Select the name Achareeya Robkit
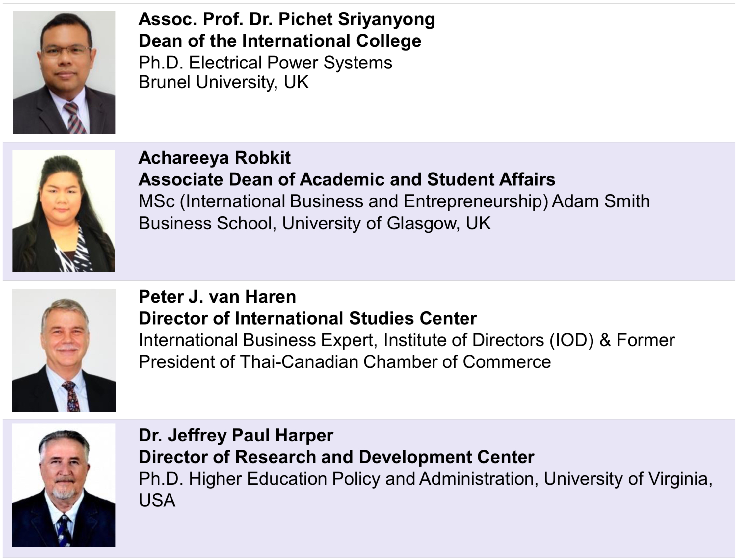 click(x=214, y=158)
